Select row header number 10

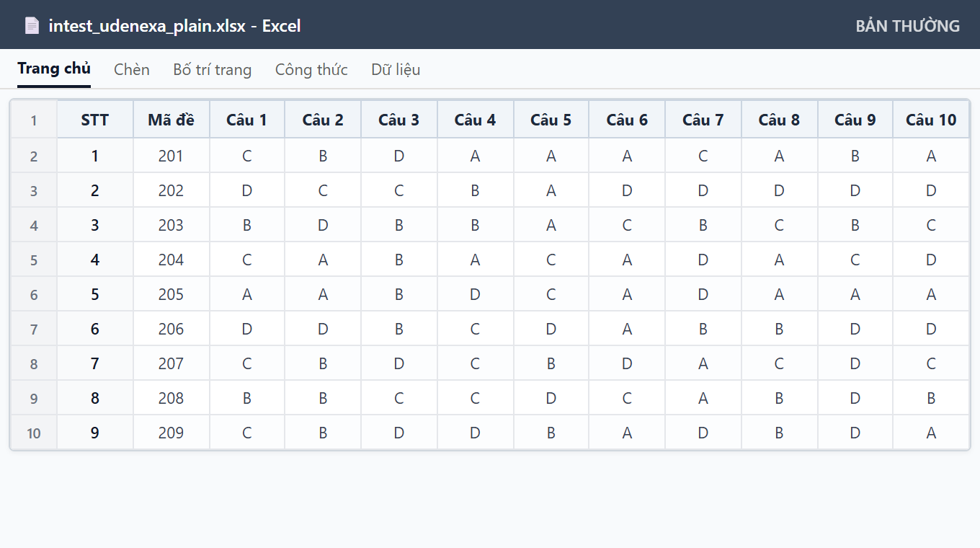click(x=34, y=433)
